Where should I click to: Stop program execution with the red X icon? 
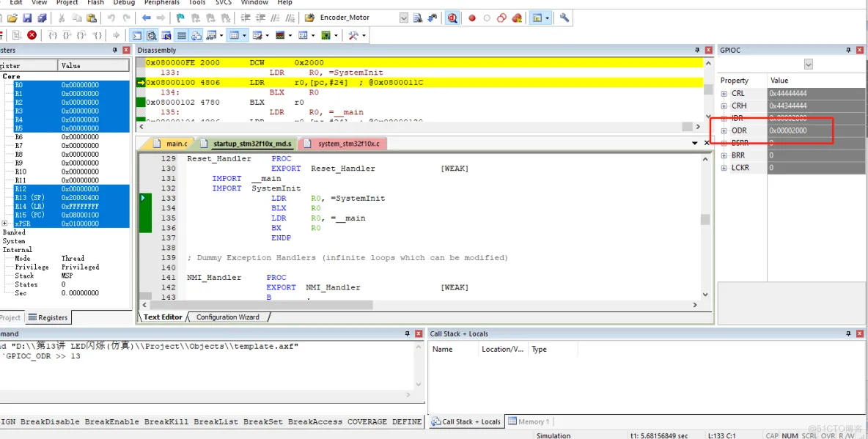32,35
